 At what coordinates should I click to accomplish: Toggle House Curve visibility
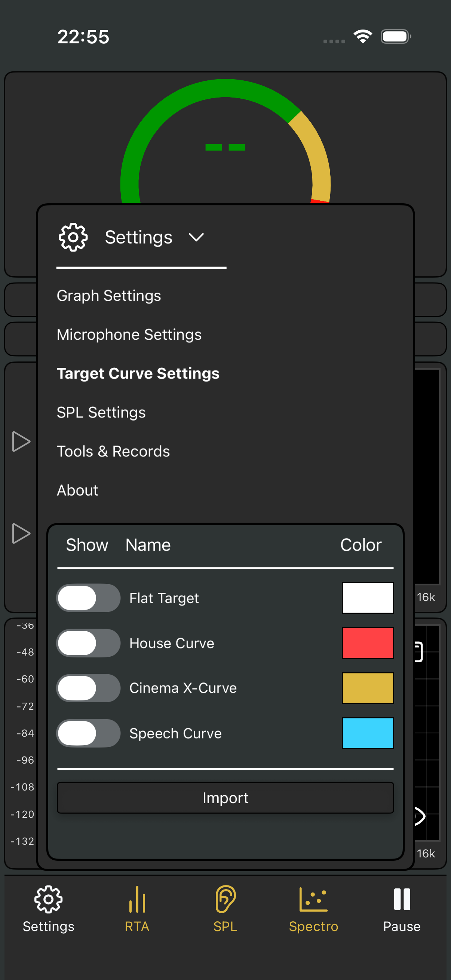point(88,643)
